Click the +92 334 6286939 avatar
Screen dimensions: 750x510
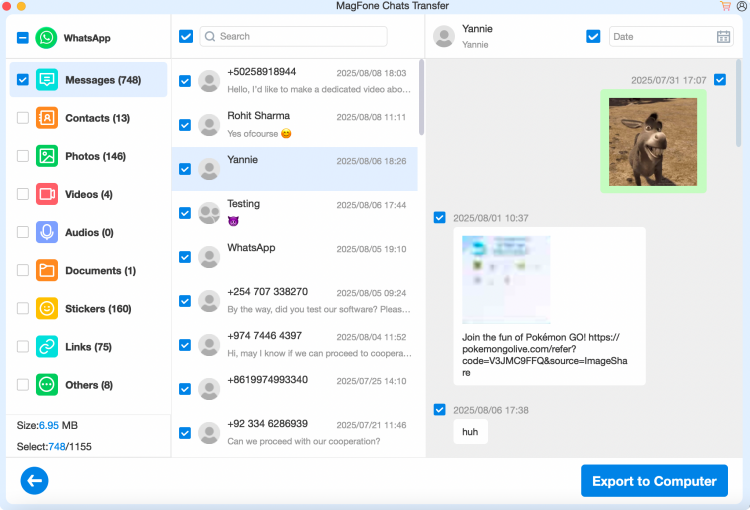coord(209,433)
